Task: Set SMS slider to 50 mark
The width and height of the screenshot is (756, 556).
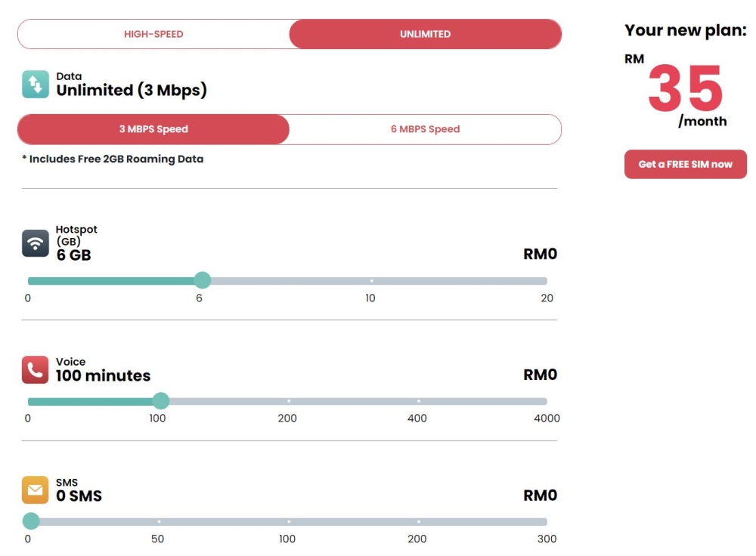Action: click(159, 521)
